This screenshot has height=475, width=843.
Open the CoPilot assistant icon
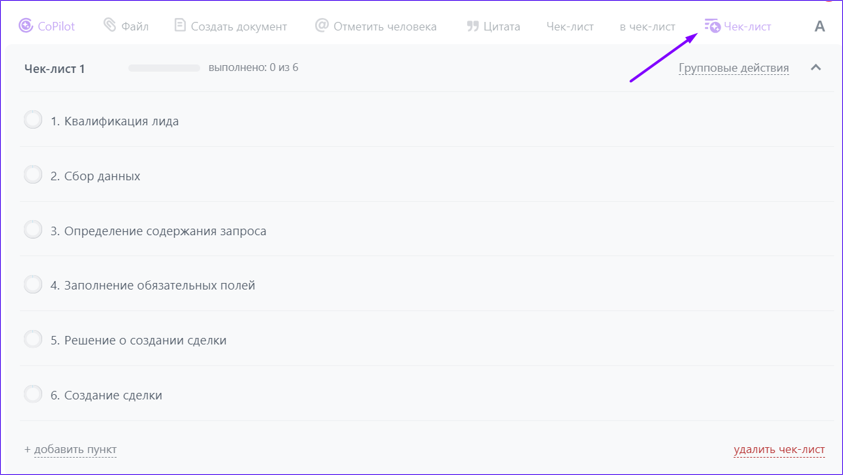26,26
